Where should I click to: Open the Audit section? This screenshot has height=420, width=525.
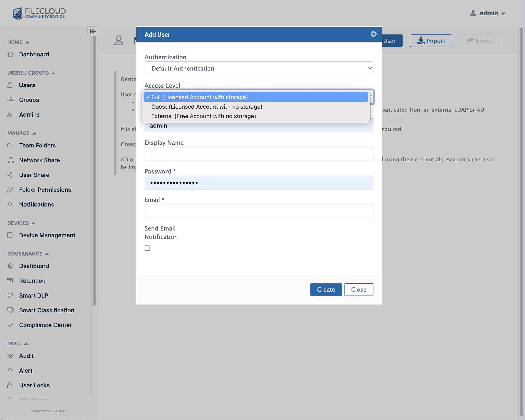pyautogui.click(x=26, y=356)
